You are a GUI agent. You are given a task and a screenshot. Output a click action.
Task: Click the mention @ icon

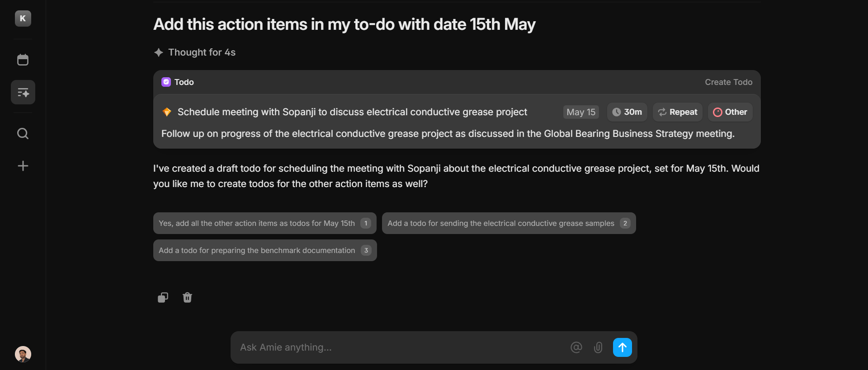[576, 347]
